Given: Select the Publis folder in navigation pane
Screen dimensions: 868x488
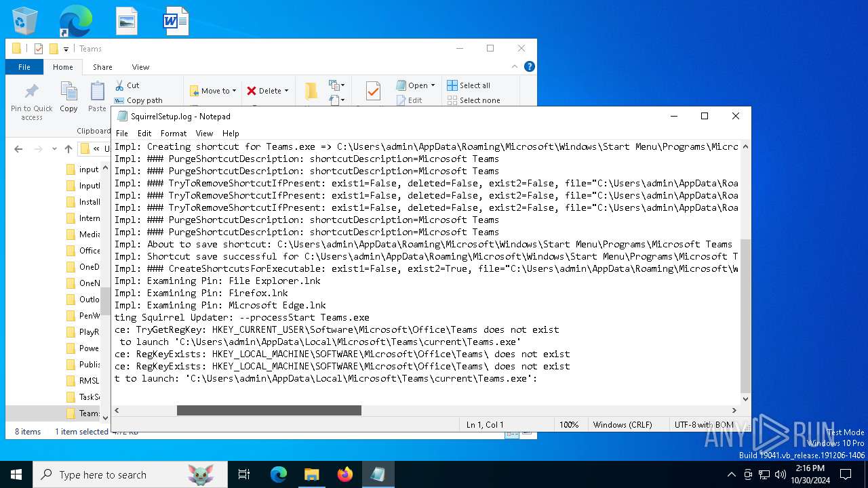Looking at the screenshot, I should [x=83, y=365].
